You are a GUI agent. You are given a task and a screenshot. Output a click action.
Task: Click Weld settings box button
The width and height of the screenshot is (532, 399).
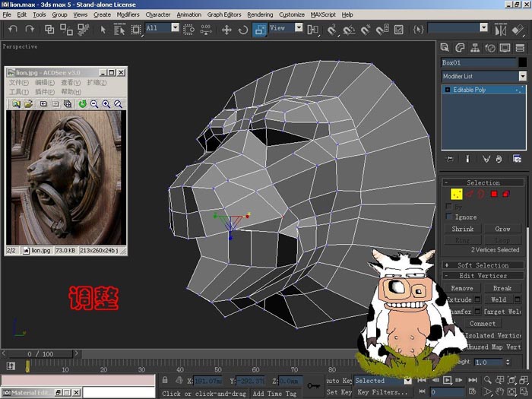[x=518, y=299]
